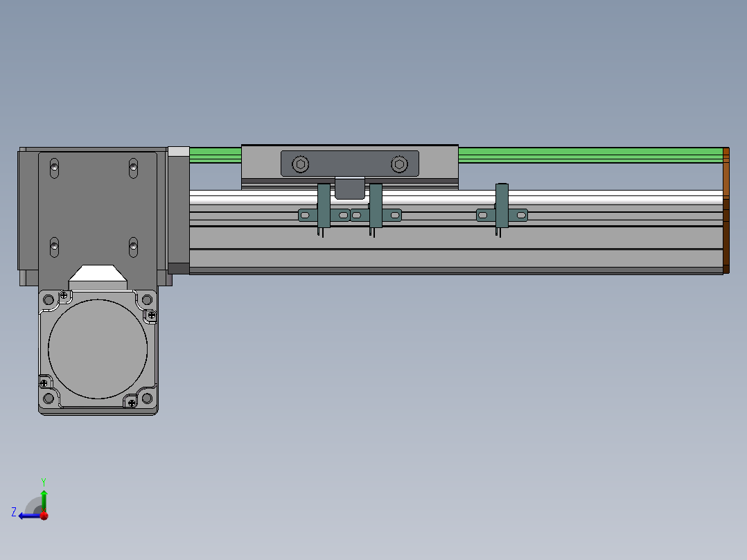Select the right hex socket bolt on carriage plate
Viewport: 747px width, 560px height.
(399, 164)
